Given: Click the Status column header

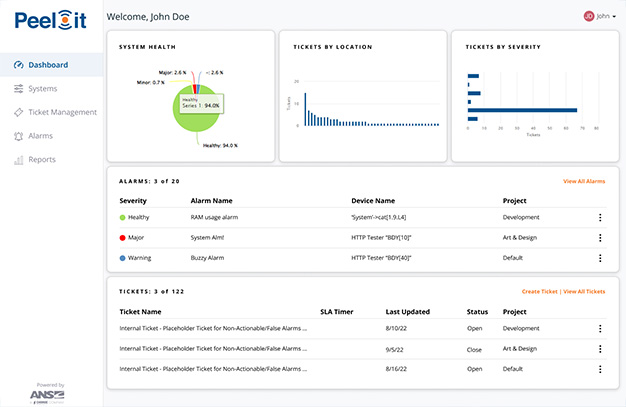Looking at the screenshot, I should [477, 312].
